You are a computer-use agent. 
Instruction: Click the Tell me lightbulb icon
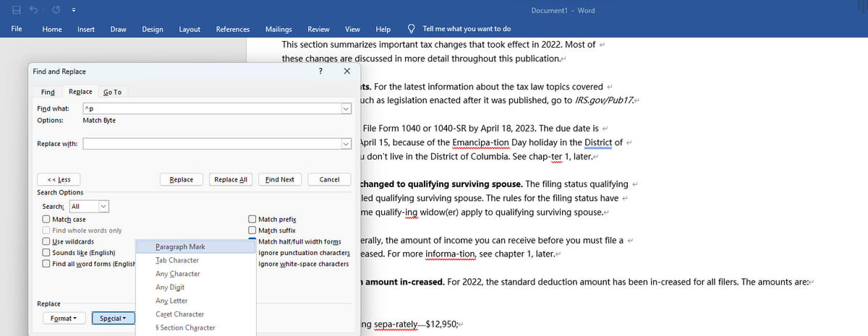pyautogui.click(x=412, y=29)
